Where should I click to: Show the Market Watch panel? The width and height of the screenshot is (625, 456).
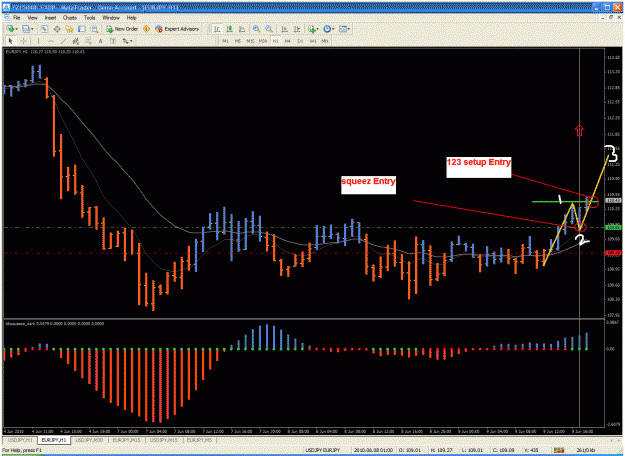point(44,29)
